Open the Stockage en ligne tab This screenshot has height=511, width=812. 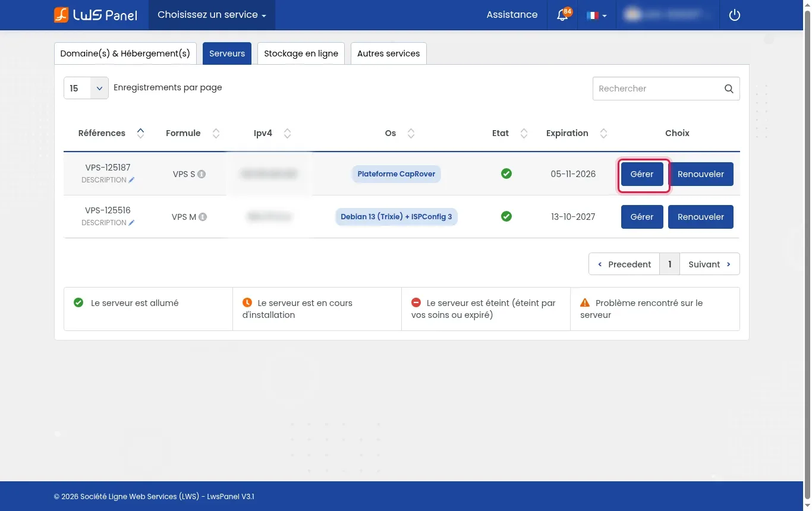[x=301, y=53]
